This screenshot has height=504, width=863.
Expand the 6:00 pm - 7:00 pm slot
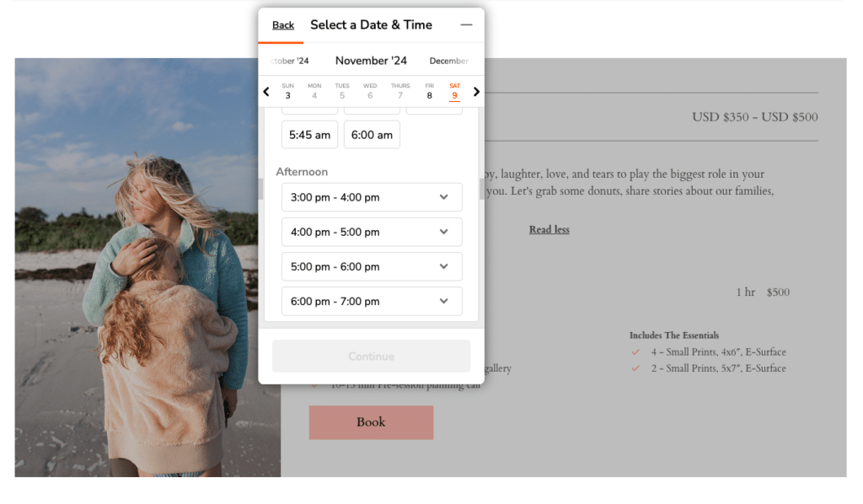[x=372, y=301]
